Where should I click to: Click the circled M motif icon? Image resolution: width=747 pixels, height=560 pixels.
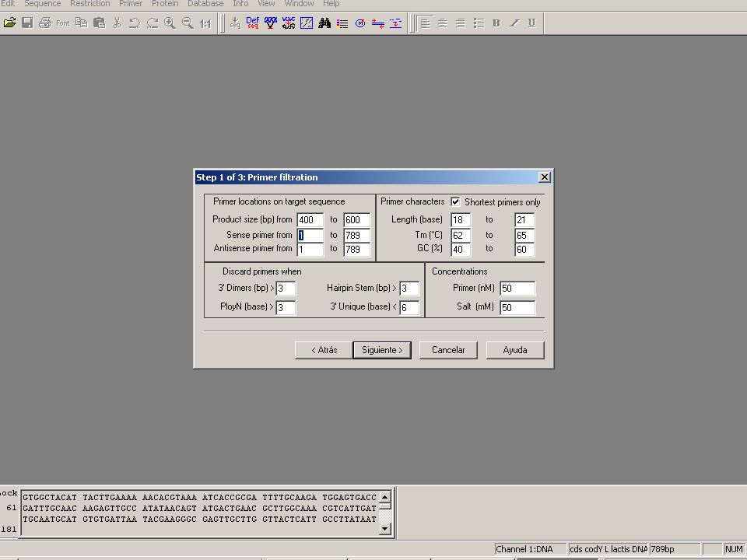point(360,23)
